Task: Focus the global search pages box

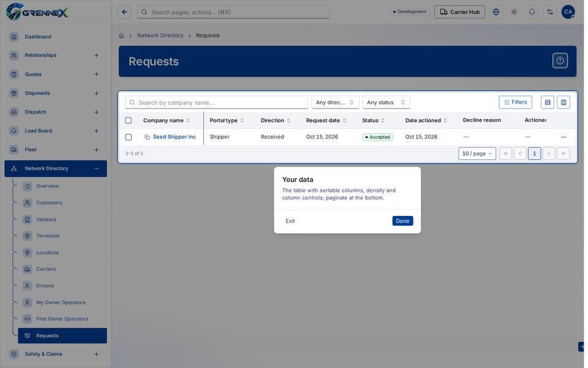Action: click(233, 12)
